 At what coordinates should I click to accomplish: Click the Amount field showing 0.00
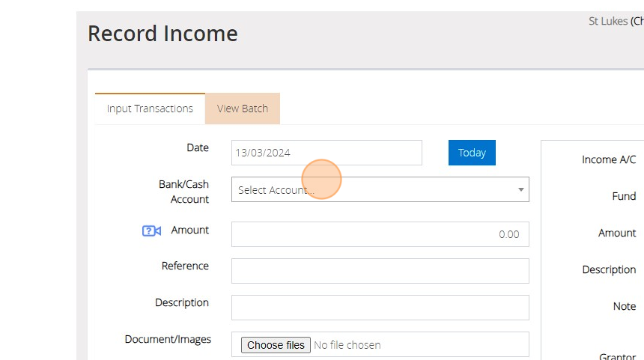[x=380, y=234]
